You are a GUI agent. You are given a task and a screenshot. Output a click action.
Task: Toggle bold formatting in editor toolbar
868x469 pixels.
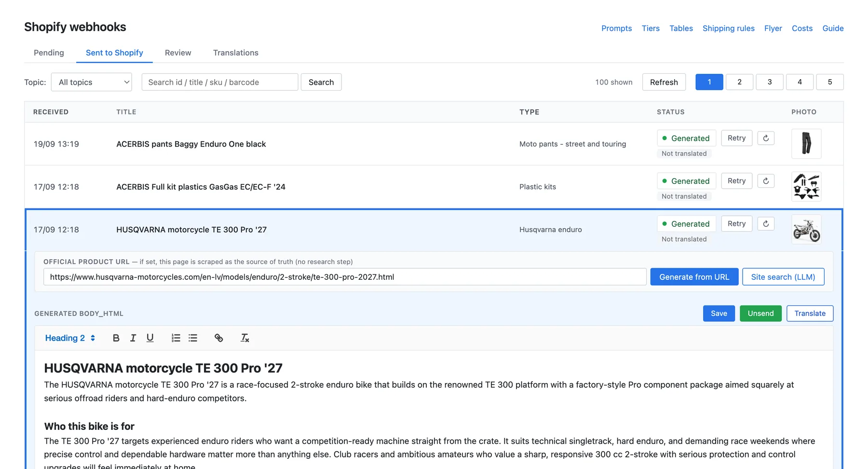pos(116,338)
